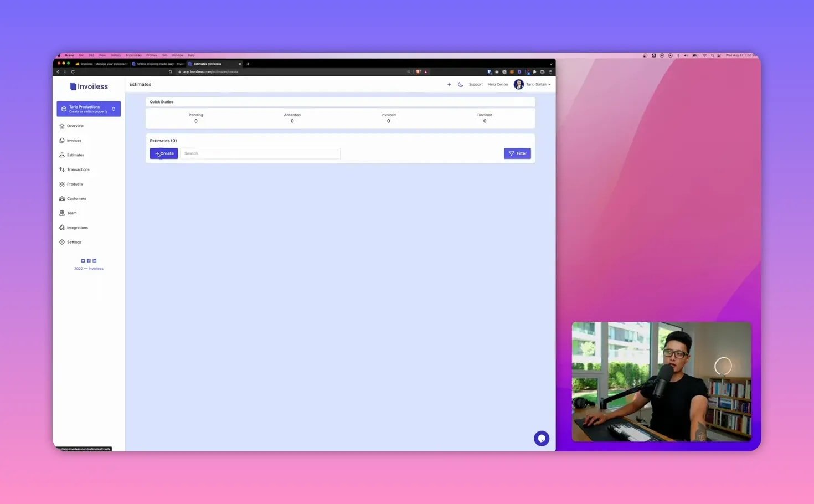Open the Overview page from the sidebar

(74, 126)
